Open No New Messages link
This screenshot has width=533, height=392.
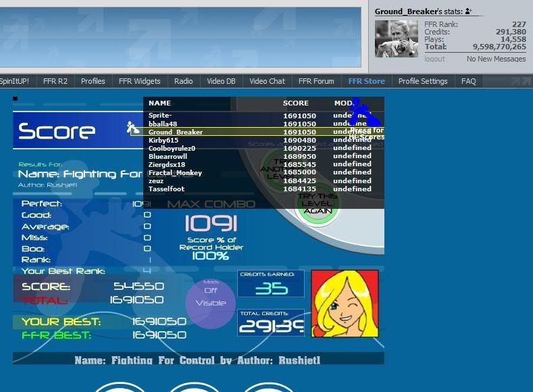496,59
